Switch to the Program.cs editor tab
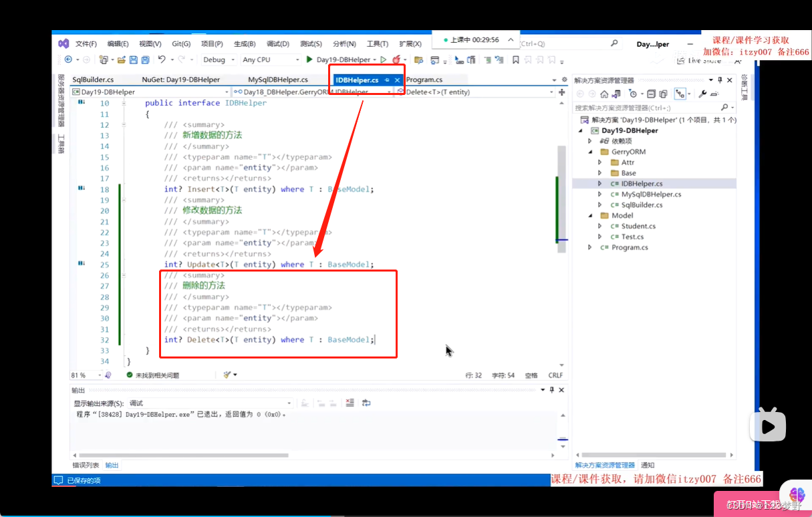The width and height of the screenshot is (812, 517). (x=424, y=80)
